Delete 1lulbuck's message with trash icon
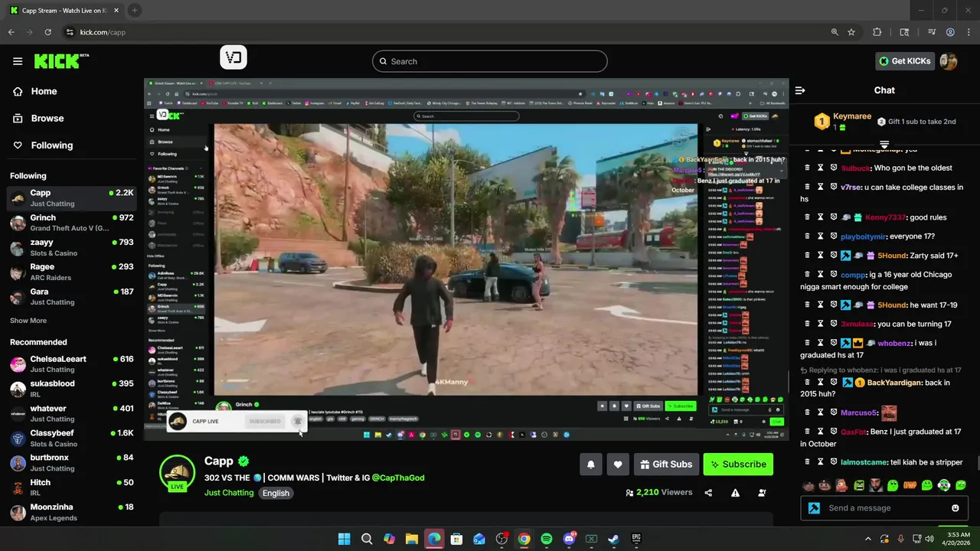 [807, 168]
